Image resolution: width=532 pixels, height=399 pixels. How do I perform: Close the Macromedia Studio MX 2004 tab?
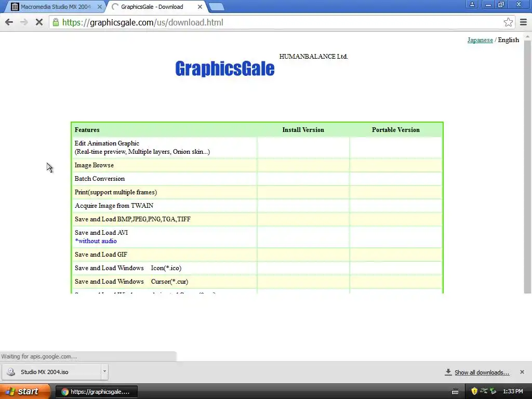(99, 7)
